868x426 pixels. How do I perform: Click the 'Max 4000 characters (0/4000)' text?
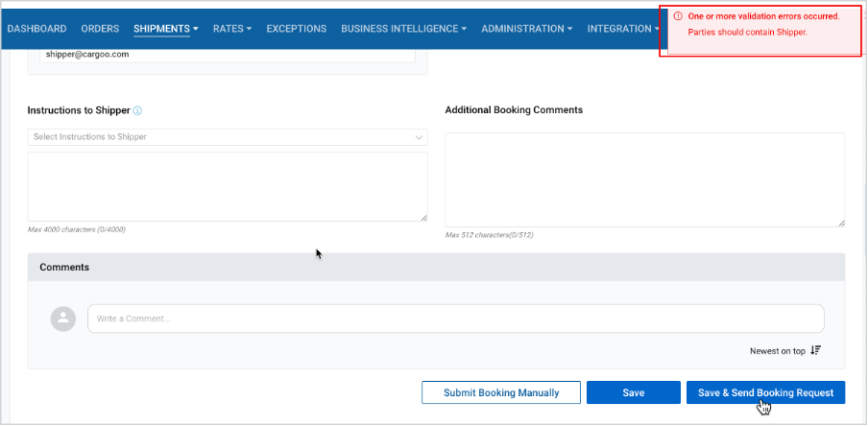coord(77,229)
